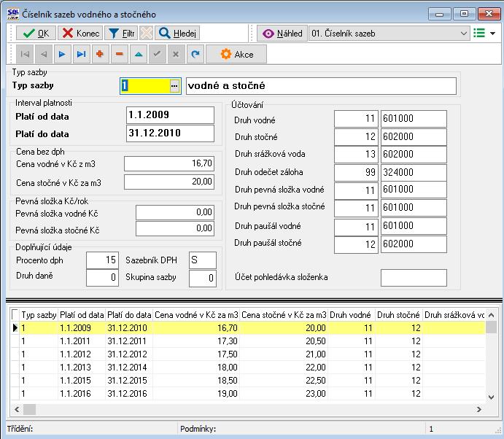Click cell 31.12.2015 in the grid
The height and width of the screenshot is (439, 504).
(128, 381)
